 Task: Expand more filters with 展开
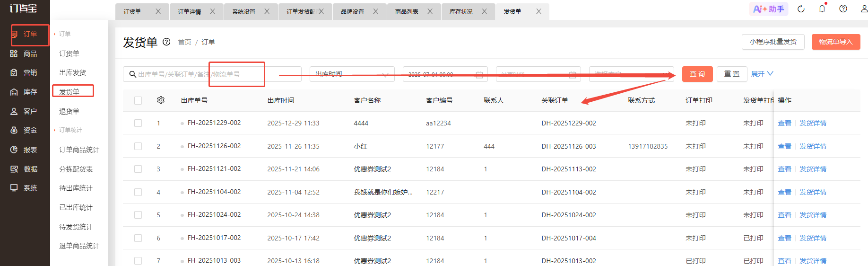click(762, 74)
